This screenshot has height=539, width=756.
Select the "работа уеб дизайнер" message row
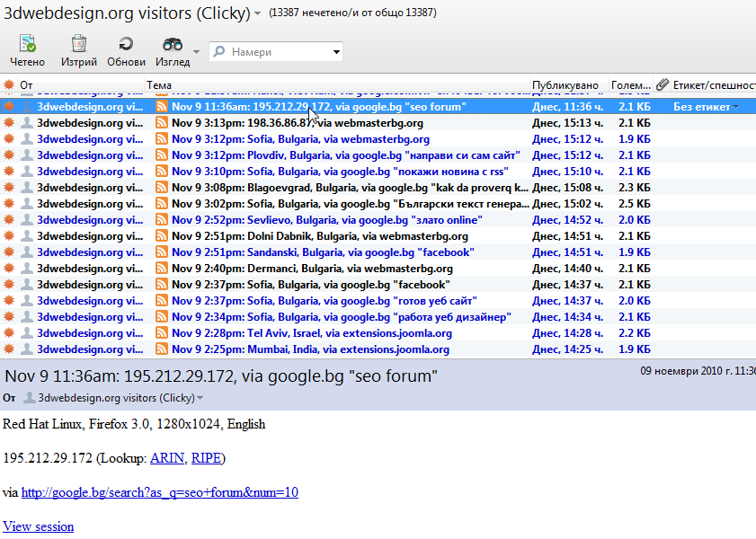(x=378, y=317)
